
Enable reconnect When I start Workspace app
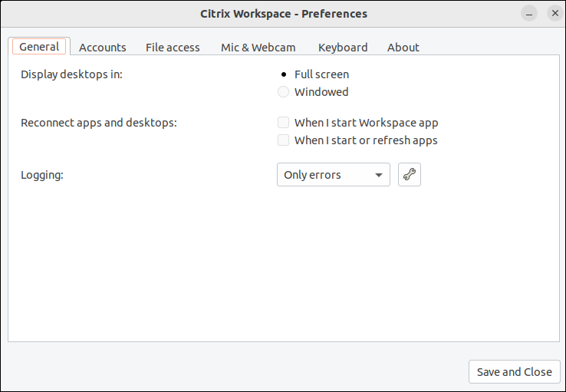coord(283,123)
